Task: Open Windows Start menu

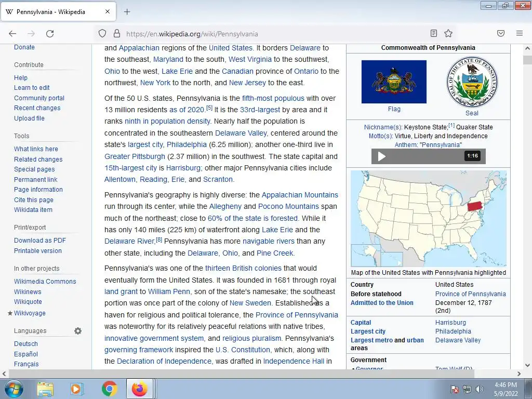Action: pos(13,389)
